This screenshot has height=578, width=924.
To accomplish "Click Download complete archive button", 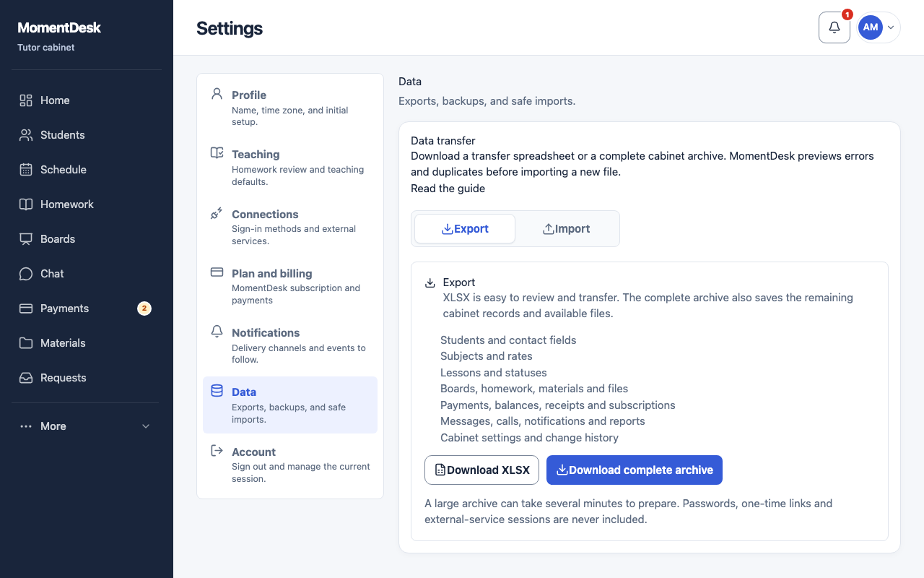I will (x=635, y=470).
